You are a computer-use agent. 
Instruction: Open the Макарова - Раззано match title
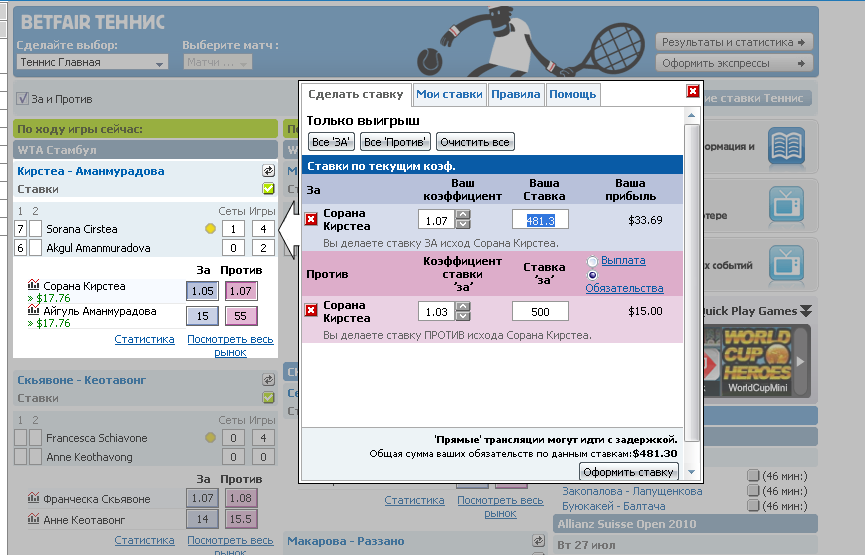pyautogui.click(x=346, y=541)
